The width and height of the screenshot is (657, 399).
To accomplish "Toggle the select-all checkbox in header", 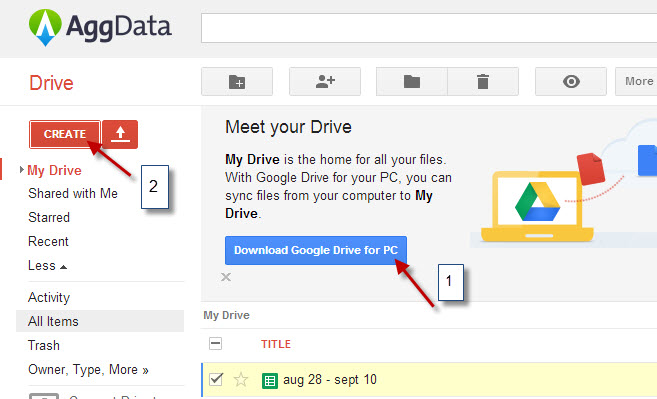I will click(215, 344).
